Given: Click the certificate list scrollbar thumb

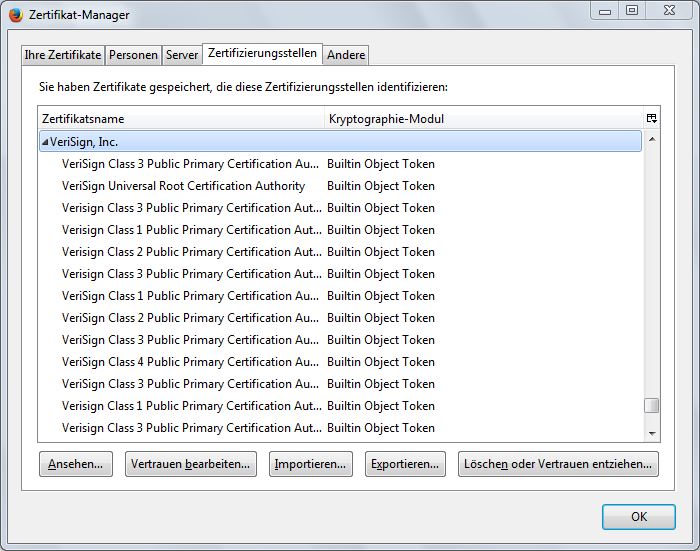Looking at the screenshot, I should click(652, 405).
